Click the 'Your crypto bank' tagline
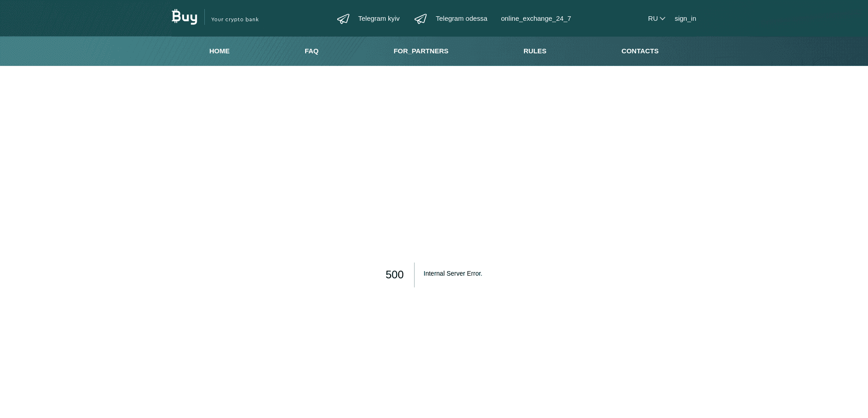 [235, 19]
